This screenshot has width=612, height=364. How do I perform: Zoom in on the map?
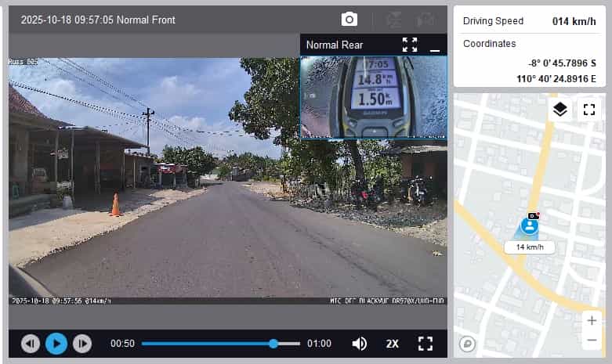(591, 321)
